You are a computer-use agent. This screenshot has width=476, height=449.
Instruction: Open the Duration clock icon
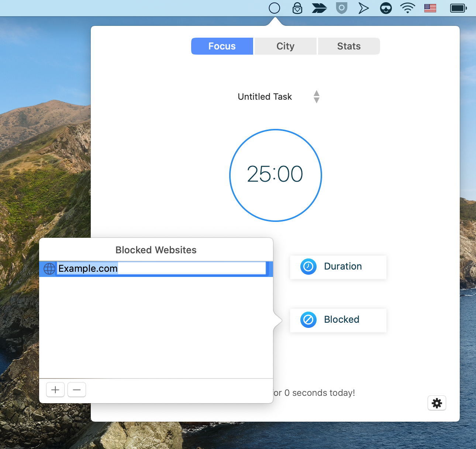[x=308, y=267]
